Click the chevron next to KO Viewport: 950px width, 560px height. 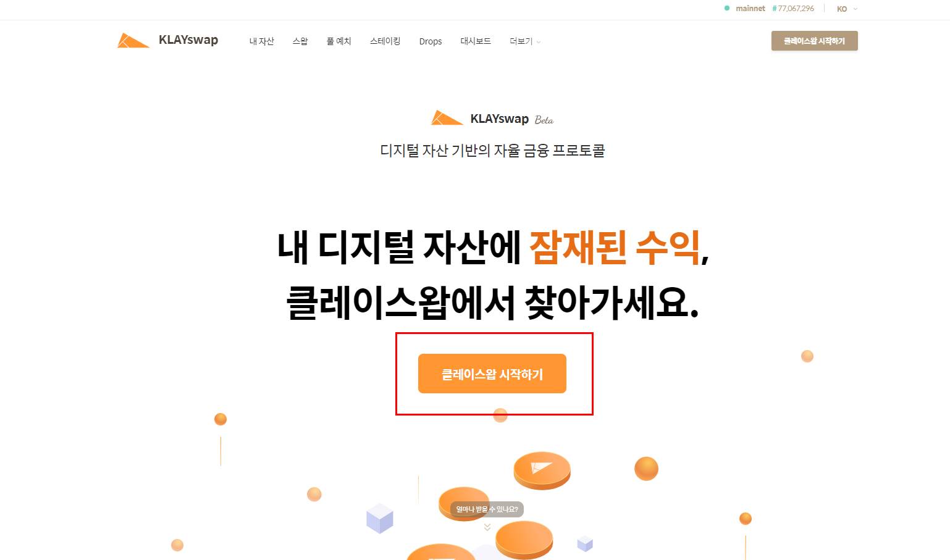[855, 9]
